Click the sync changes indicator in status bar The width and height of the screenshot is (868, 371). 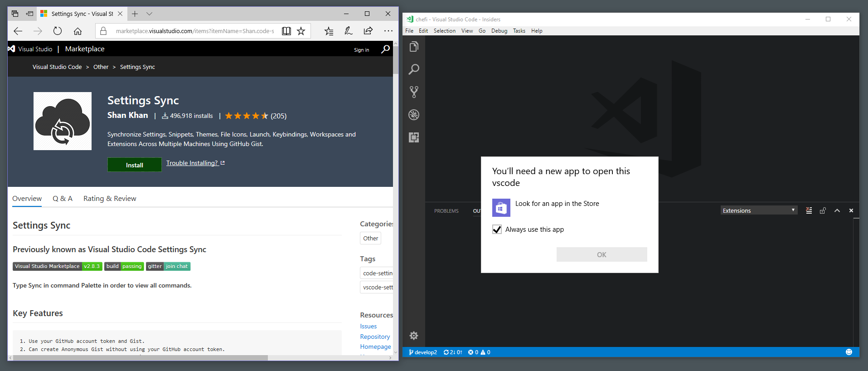tap(453, 352)
